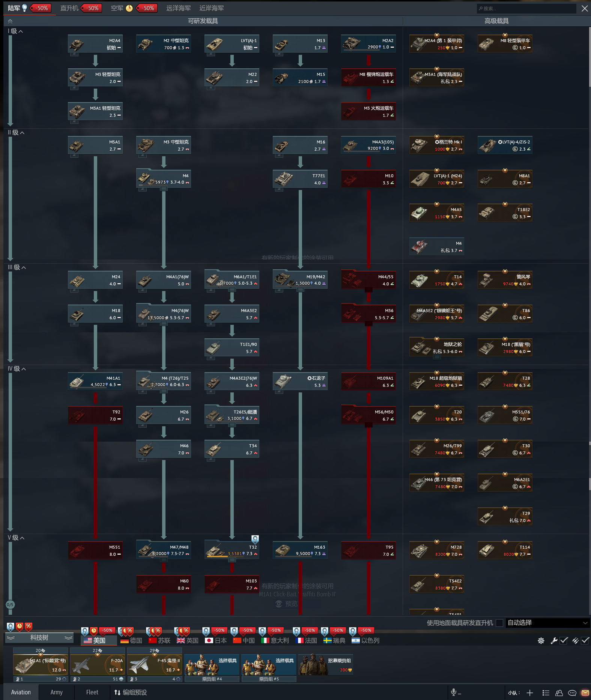Collapse the 科技树 panel
This screenshot has height=700, width=591.
coord(39,638)
